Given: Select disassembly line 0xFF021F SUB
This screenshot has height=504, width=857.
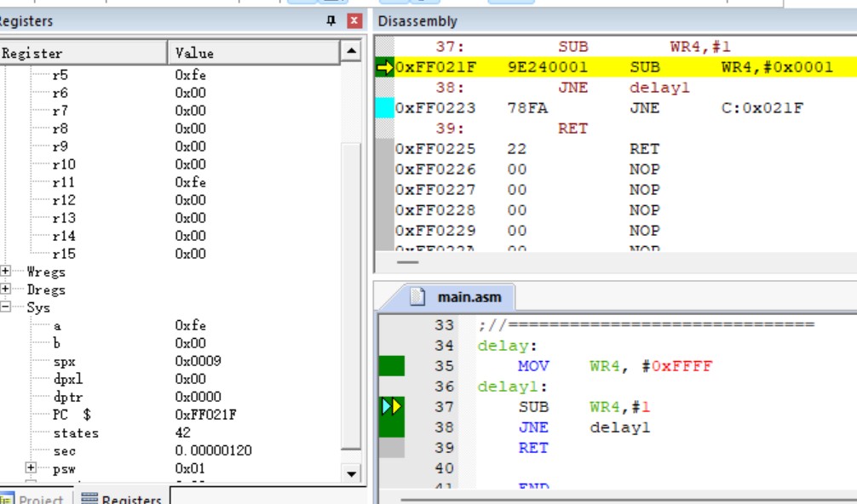Looking at the screenshot, I should 625,67.
